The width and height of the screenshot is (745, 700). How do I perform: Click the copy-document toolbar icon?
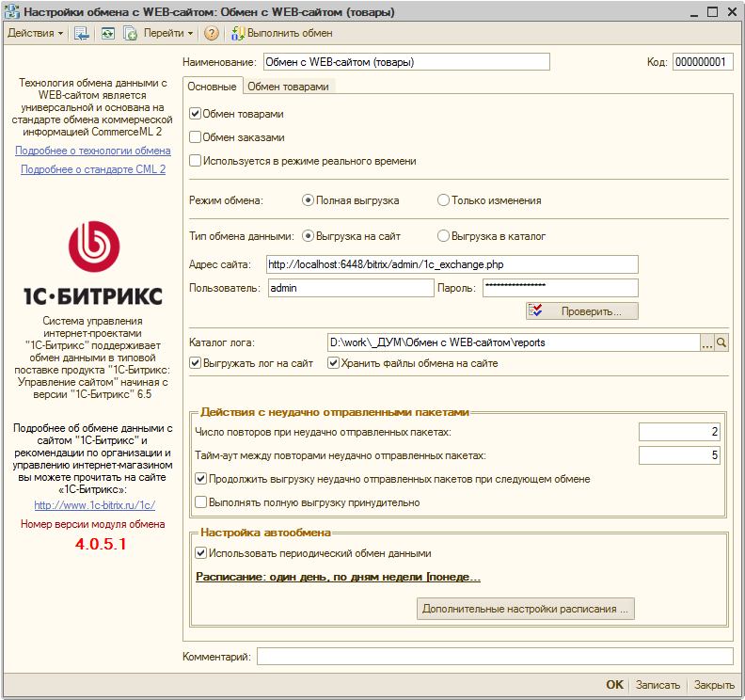click(x=130, y=33)
